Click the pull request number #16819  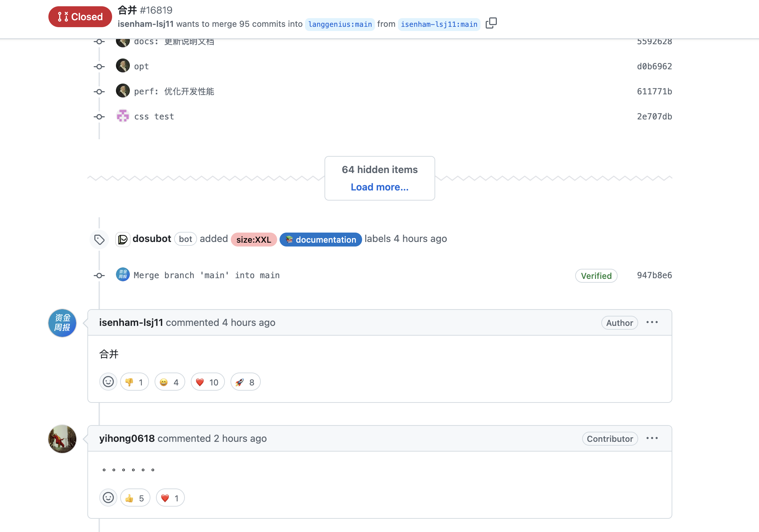coord(156,10)
